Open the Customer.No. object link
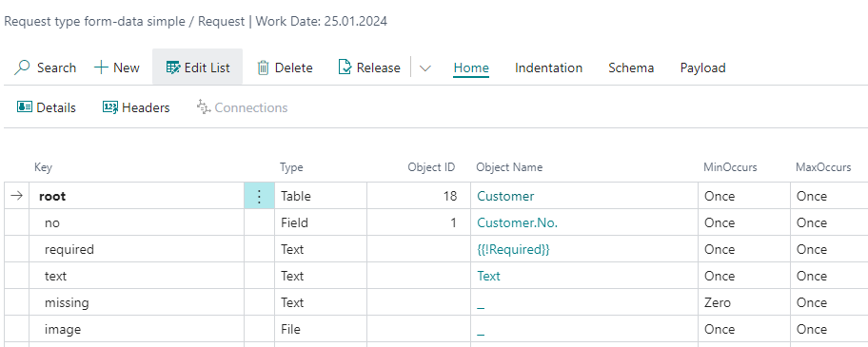The image size is (868, 347). coord(517,222)
